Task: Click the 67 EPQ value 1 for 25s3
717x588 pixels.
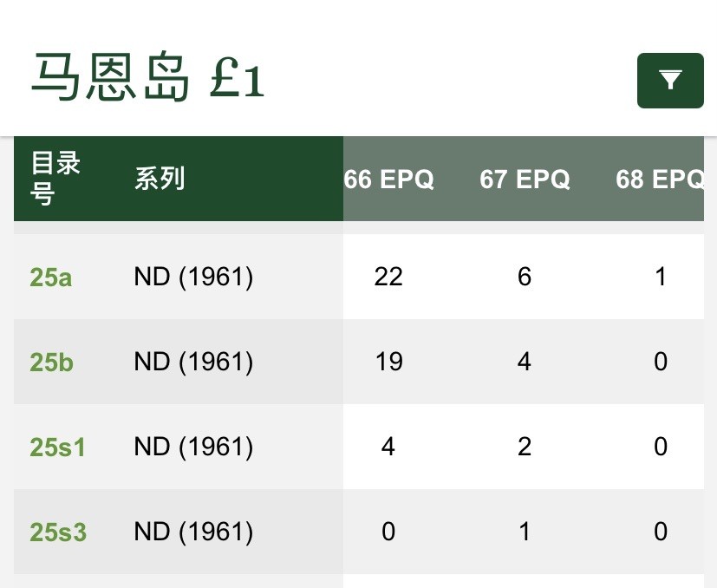Action: (524, 532)
